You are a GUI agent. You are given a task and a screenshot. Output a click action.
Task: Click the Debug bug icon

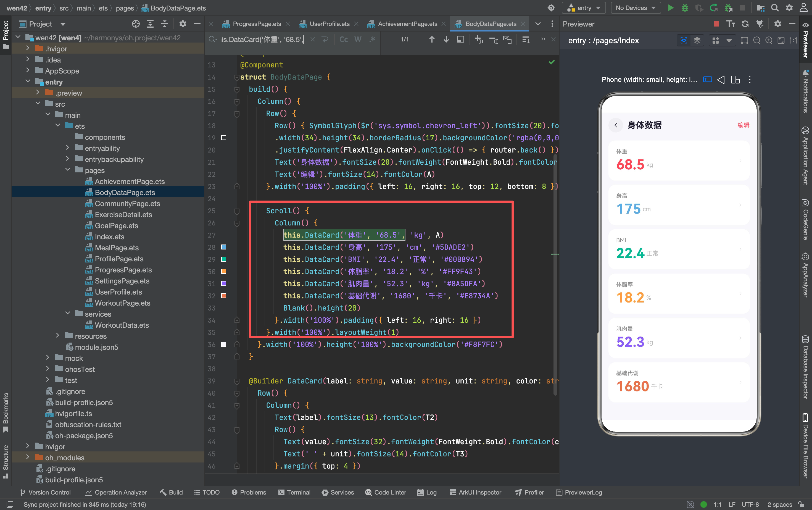pyautogui.click(x=684, y=8)
